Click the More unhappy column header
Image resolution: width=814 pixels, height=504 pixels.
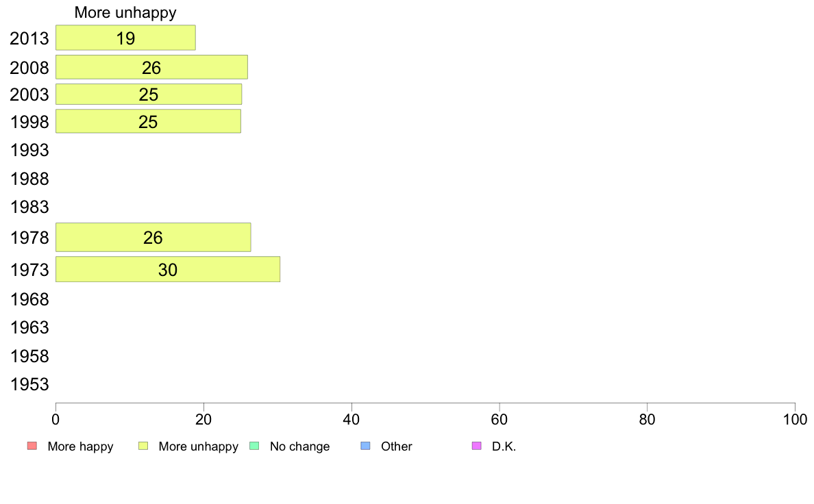[125, 12]
